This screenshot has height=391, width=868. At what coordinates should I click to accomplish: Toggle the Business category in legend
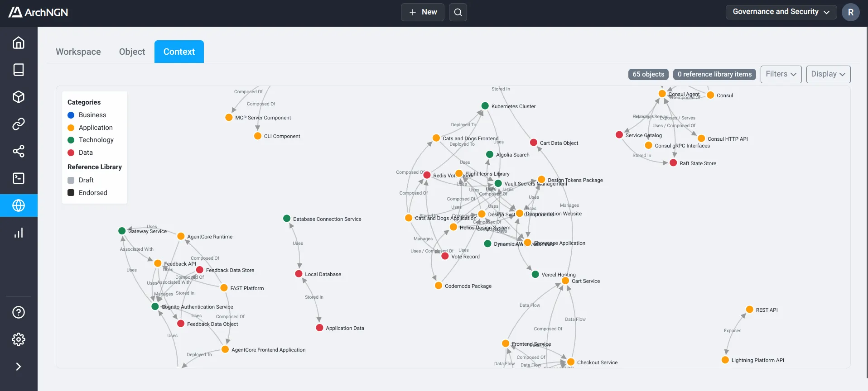(87, 115)
